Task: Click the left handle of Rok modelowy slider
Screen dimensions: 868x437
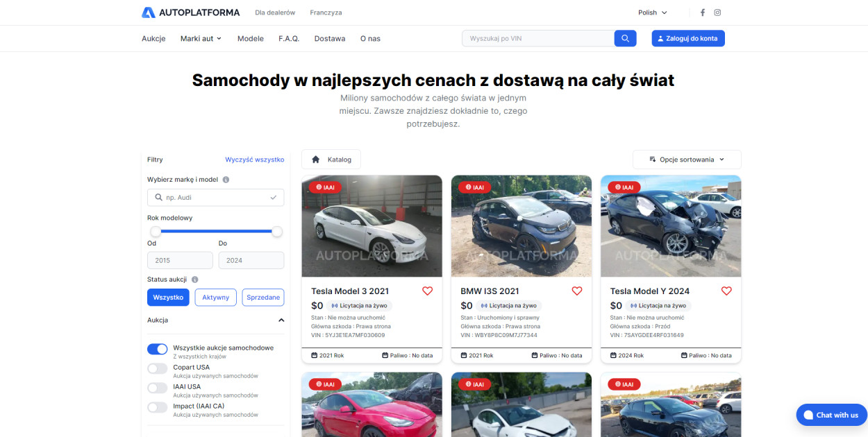Action: [x=156, y=232]
